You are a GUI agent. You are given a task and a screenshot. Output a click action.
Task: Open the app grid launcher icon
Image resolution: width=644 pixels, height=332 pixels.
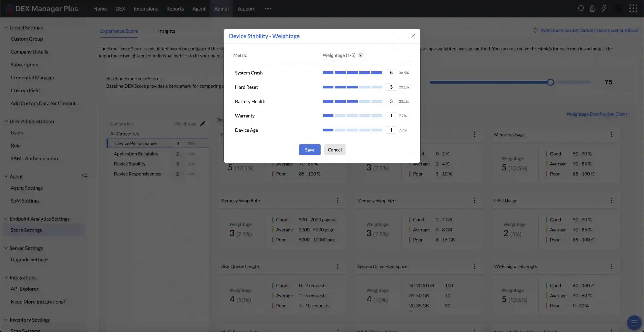click(x=633, y=8)
